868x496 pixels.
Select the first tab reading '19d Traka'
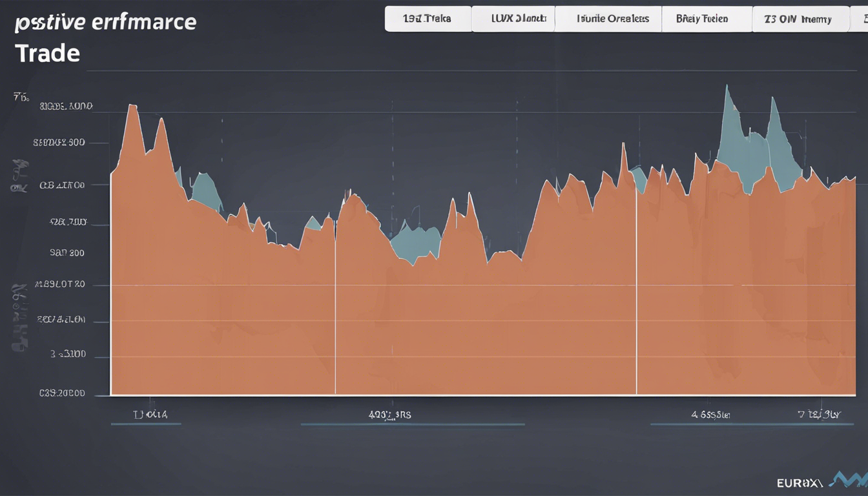pos(429,19)
